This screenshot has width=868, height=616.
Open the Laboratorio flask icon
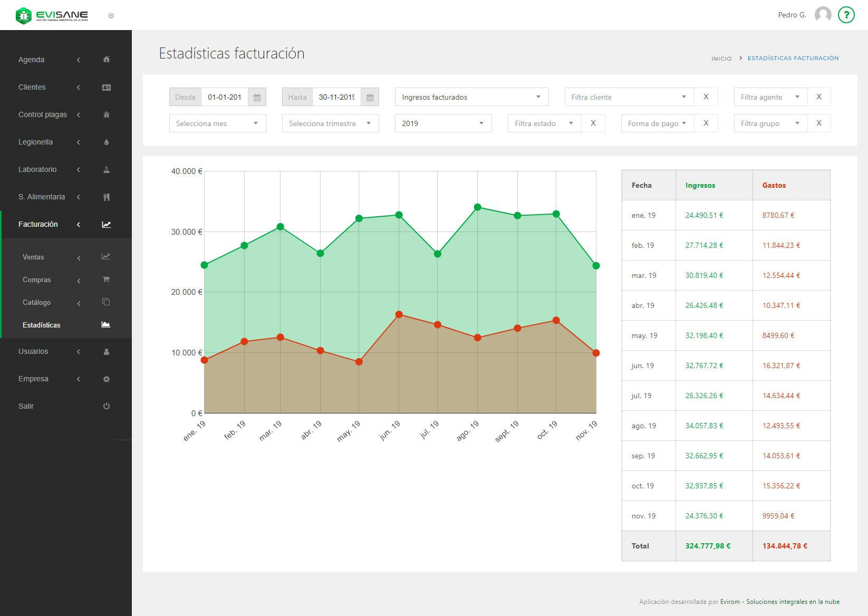tap(107, 169)
